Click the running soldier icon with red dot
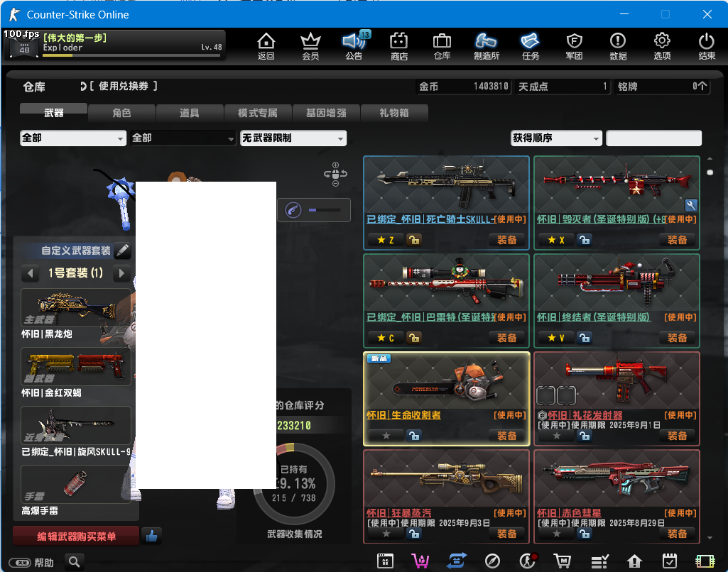This screenshot has height=572, width=728. tap(528, 561)
